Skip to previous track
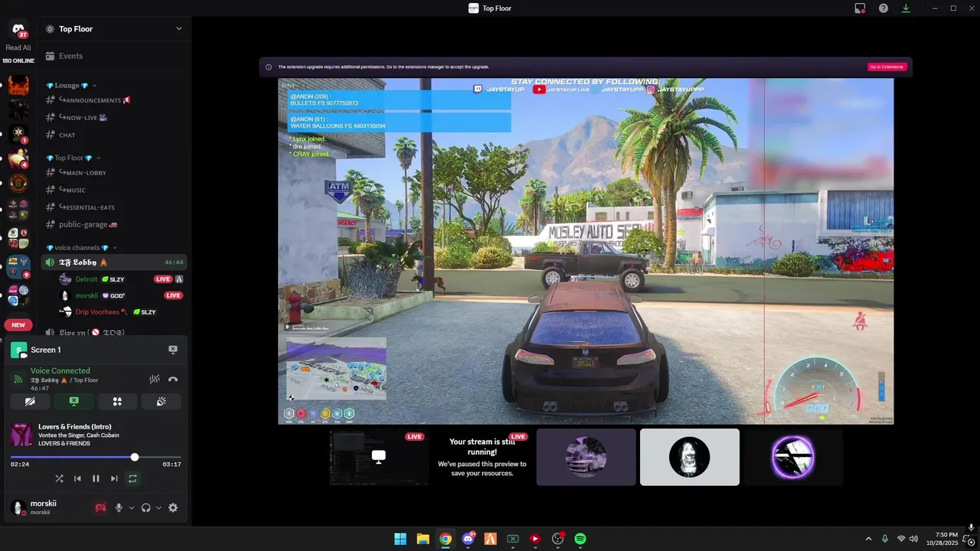The height and width of the screenshot is (551, 980). [x=77, y=478]
